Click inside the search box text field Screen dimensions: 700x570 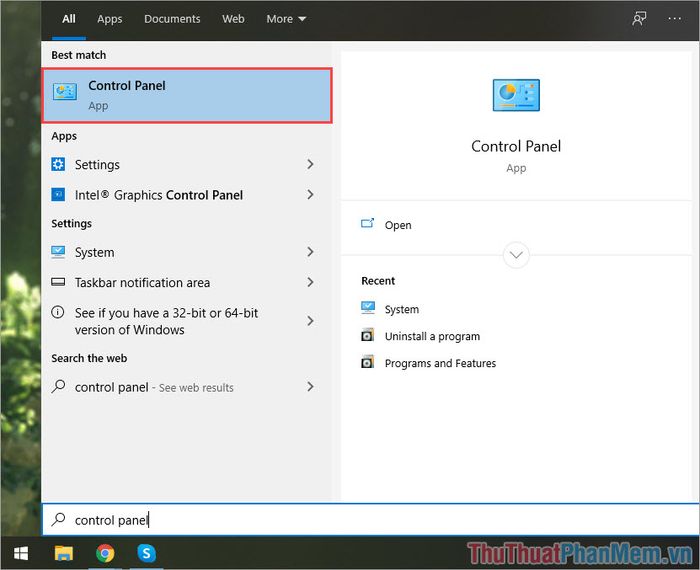371,520
